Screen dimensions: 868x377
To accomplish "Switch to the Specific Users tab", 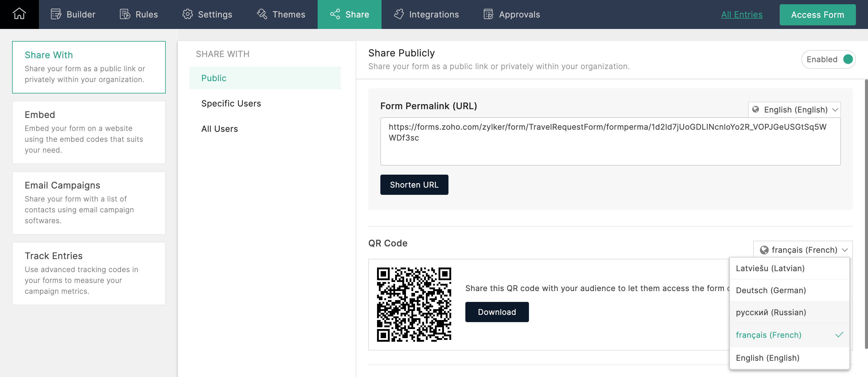I will pyautogui.click(x=231, y=103).
